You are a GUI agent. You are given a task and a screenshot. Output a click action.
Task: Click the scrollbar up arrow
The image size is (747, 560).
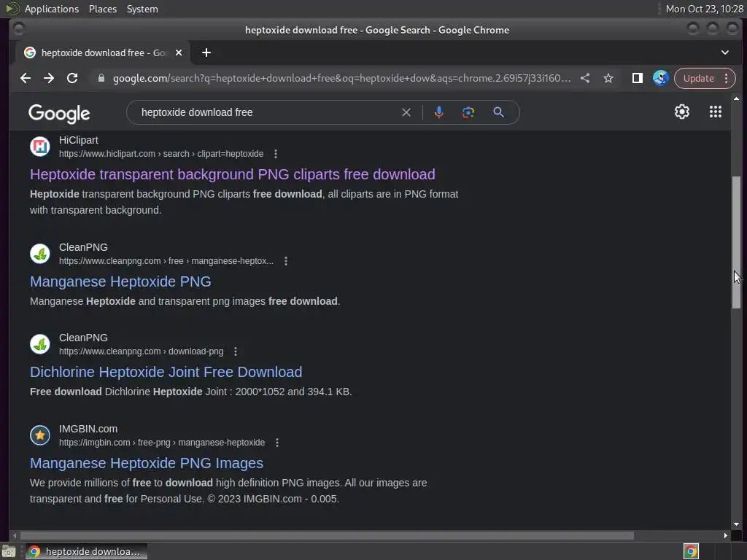(737, 98)
